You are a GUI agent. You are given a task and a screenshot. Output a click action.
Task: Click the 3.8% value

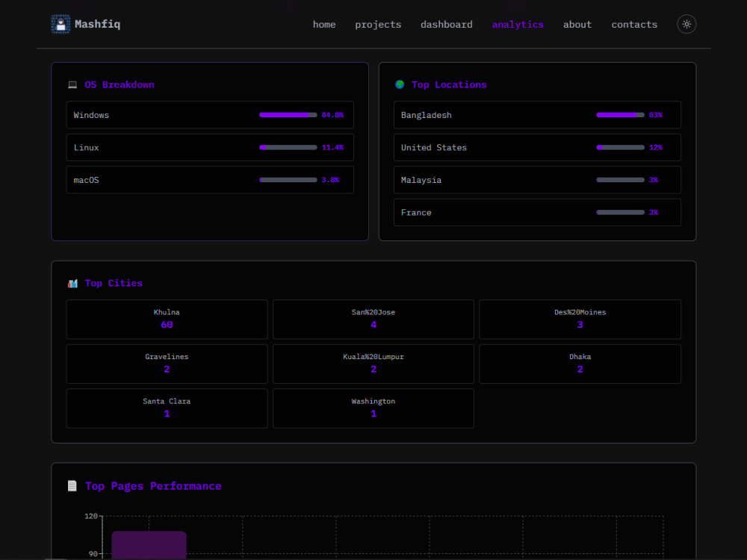point(330,179)
